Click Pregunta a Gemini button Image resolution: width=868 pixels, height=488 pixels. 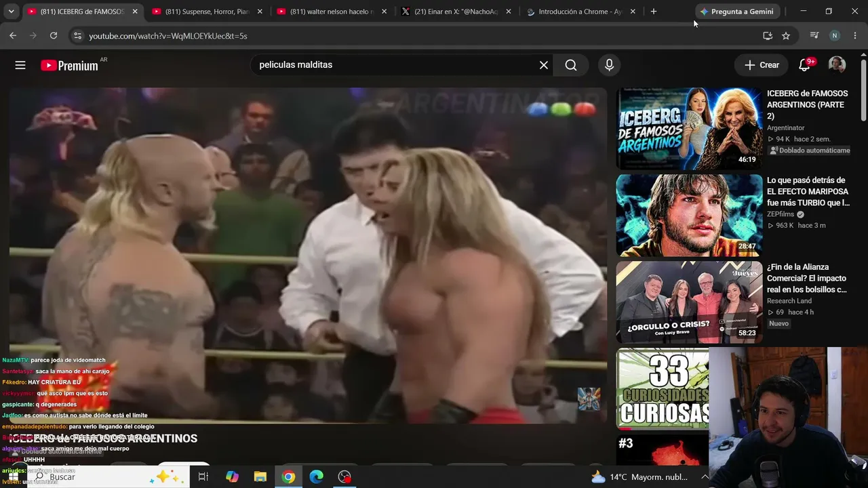736,12
